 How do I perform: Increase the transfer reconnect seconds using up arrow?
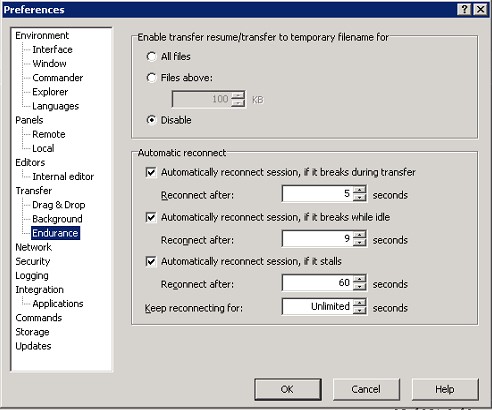pyautogui.click(x=359, y=190)
